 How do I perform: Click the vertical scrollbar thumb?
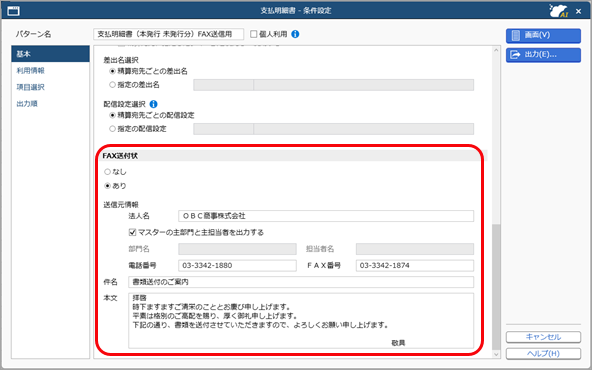(496, 287)
